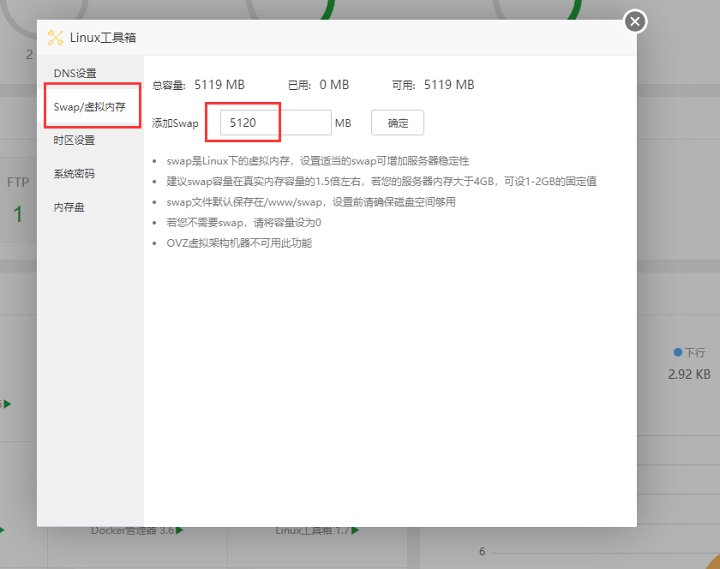Click the 总容量 5119 MB value
This screenshot has width=720, height=569.
click(219, 85)
